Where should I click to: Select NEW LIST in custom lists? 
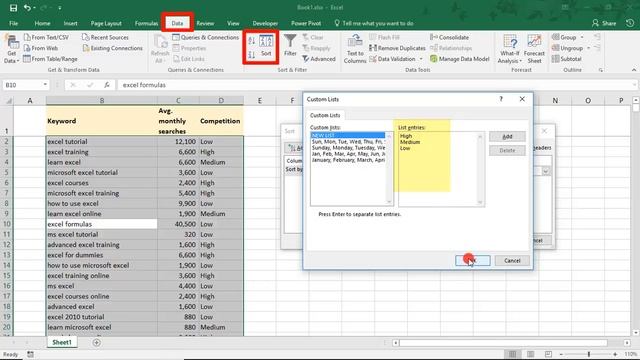tap(348, 135)
